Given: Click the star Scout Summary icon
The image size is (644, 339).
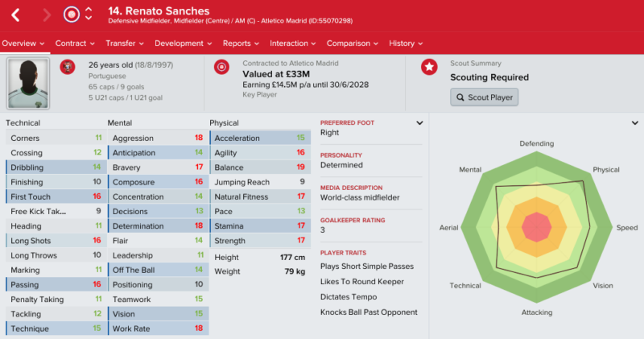Looking at the screenshot, I should point(429,67).
